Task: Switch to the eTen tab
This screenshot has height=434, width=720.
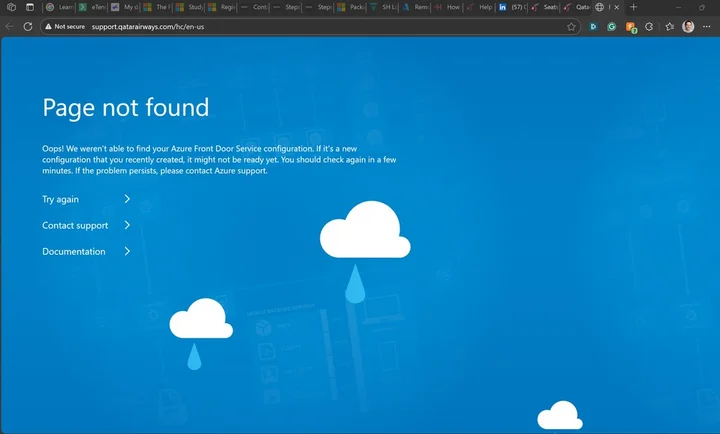Action: [92, 7]
